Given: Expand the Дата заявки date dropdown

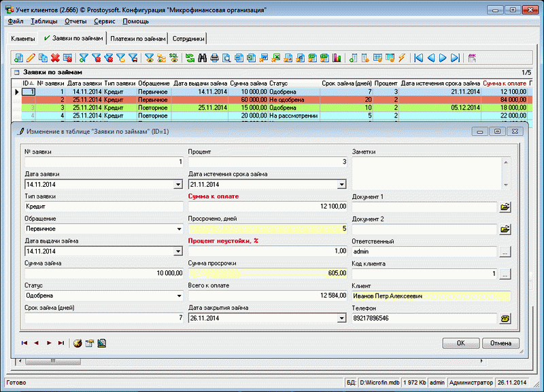Looking at the screenshot, I should 177,184.
